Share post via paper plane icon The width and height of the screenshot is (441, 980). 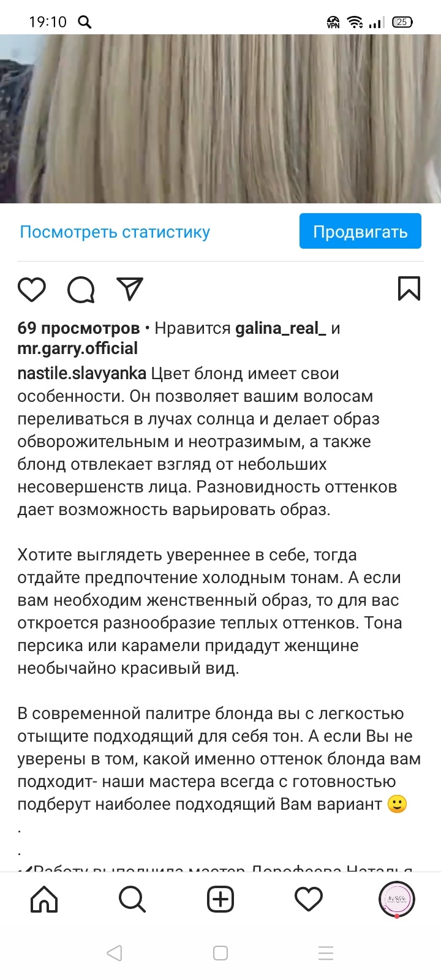click(130, 289)
